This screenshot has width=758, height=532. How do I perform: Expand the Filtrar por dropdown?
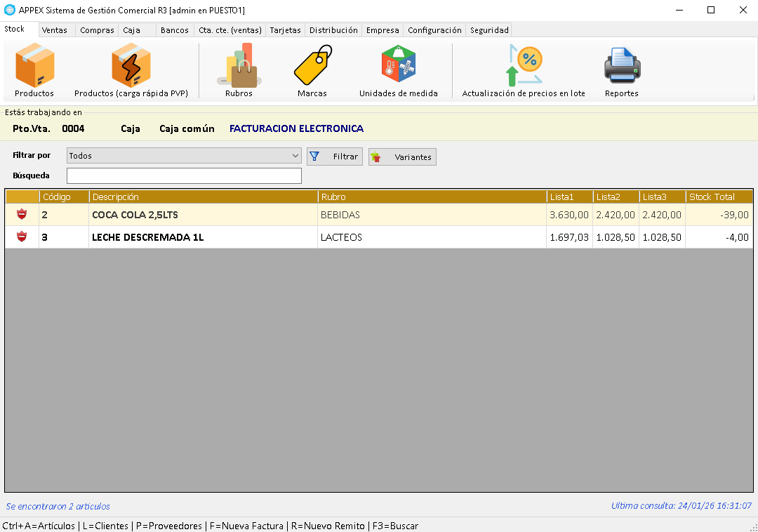295,156
